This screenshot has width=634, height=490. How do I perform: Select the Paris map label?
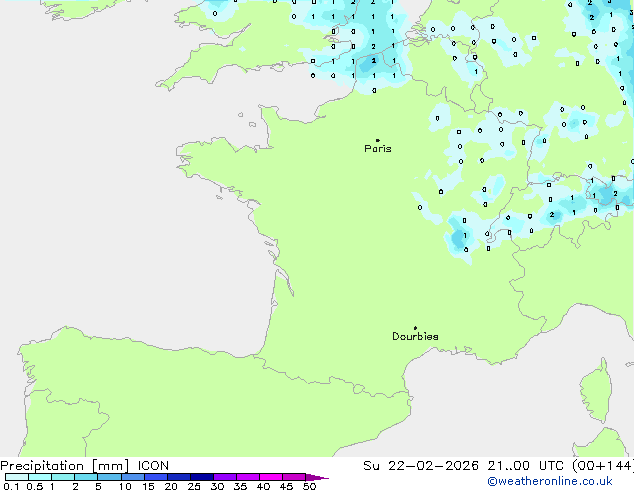[x=378, y=149]
